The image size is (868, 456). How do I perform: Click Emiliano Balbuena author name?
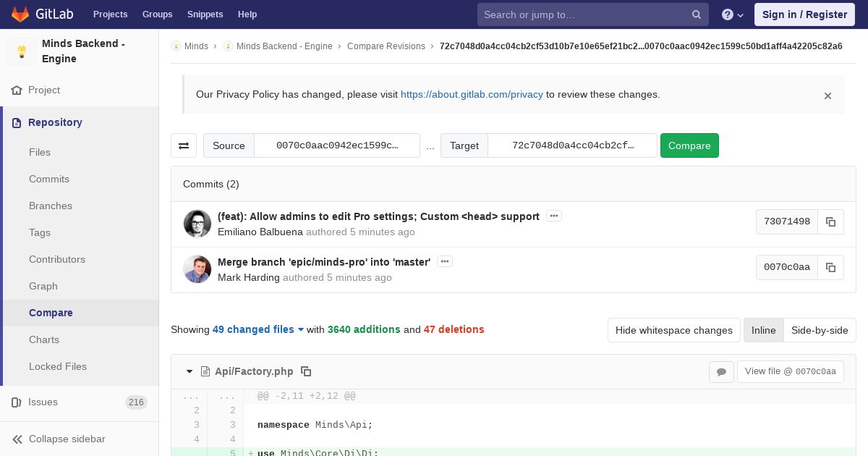[x=260, y=232]
